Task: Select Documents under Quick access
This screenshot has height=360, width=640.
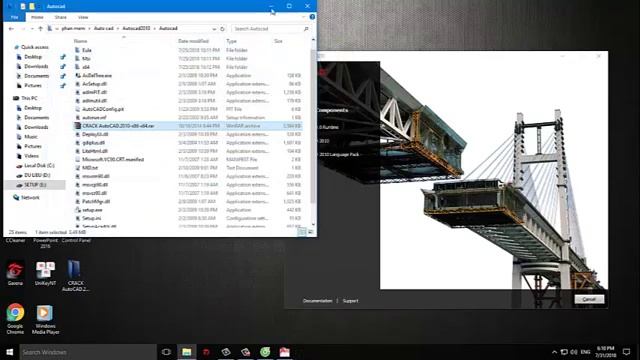Action: pos(36,76)
